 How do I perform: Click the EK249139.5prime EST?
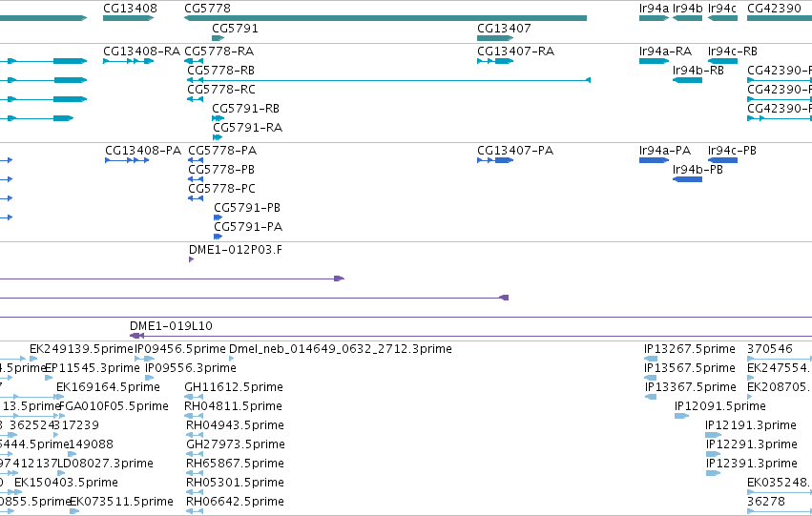pos(33,359)
